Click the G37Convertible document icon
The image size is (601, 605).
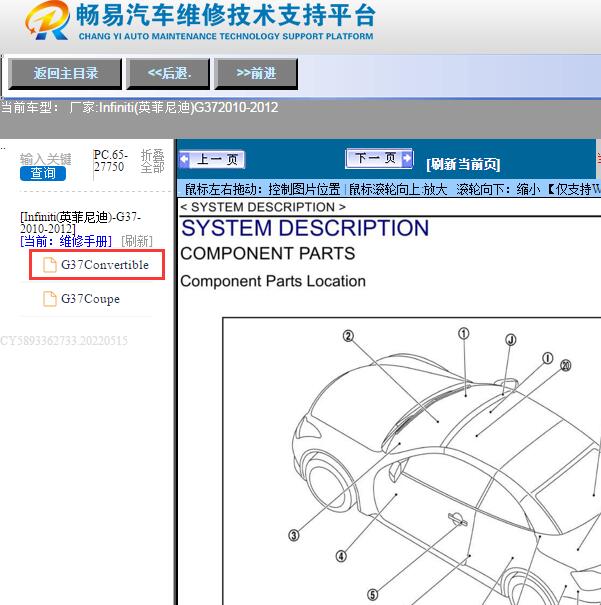pos(49,265)
